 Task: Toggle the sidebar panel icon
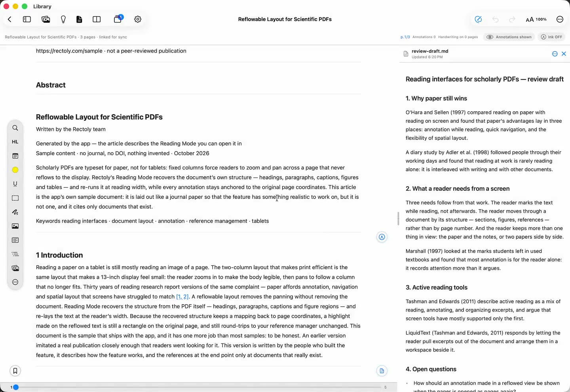pos(27,19)
